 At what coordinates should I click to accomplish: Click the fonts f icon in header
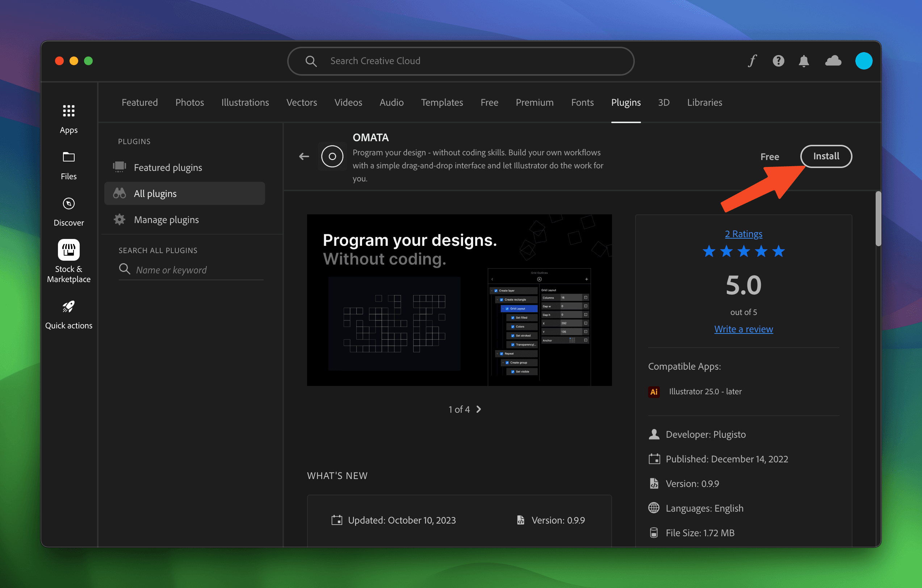pos(753,61)
